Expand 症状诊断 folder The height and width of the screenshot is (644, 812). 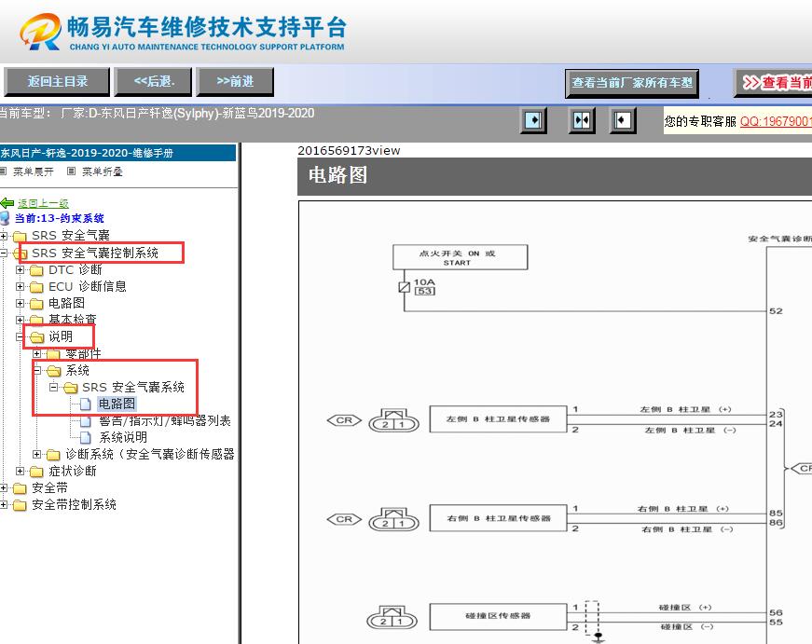[20, 471]
